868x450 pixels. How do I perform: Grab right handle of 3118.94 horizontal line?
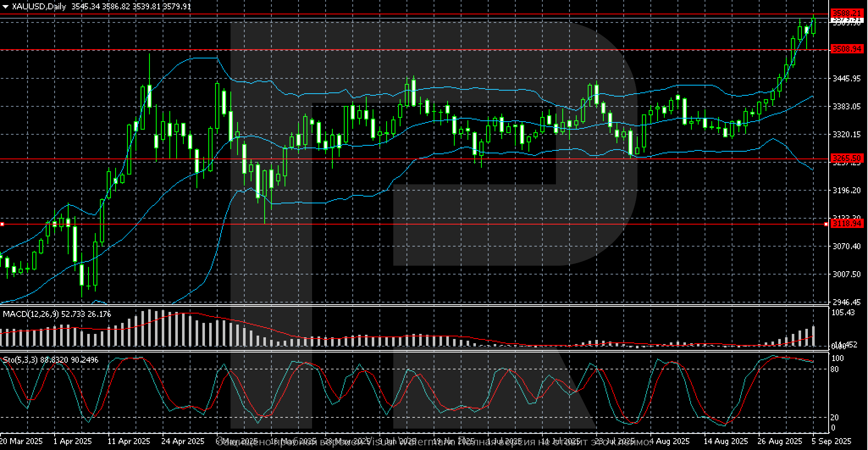pyautogui.click(x=826, y=224)
